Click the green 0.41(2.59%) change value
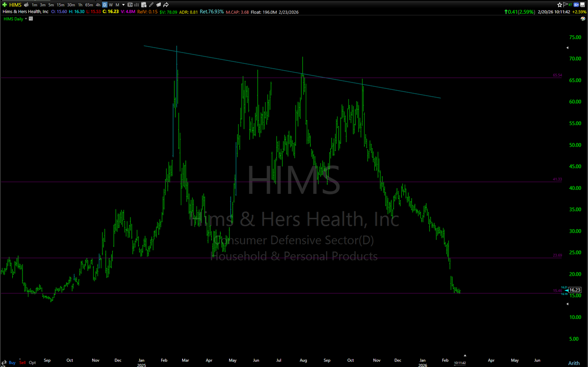Image resolution: width=588 pixels, height=367 pixels. click(x=520, y=12)
